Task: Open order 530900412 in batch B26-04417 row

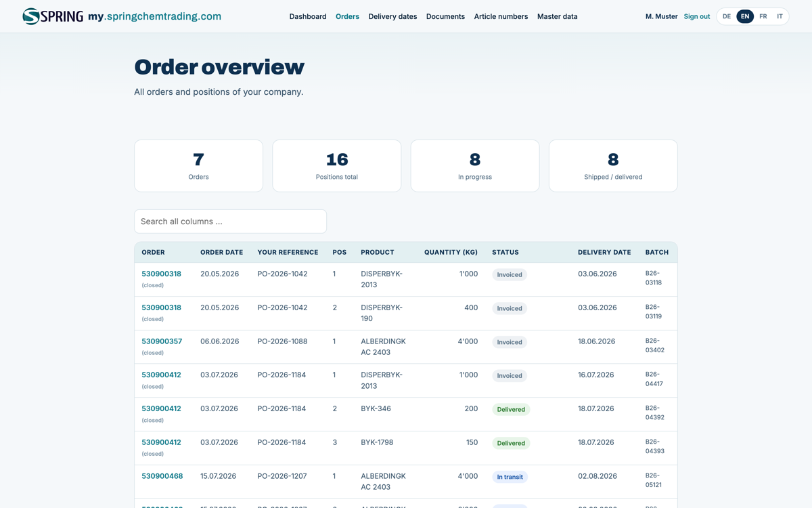Action: (x=161, y=375)
